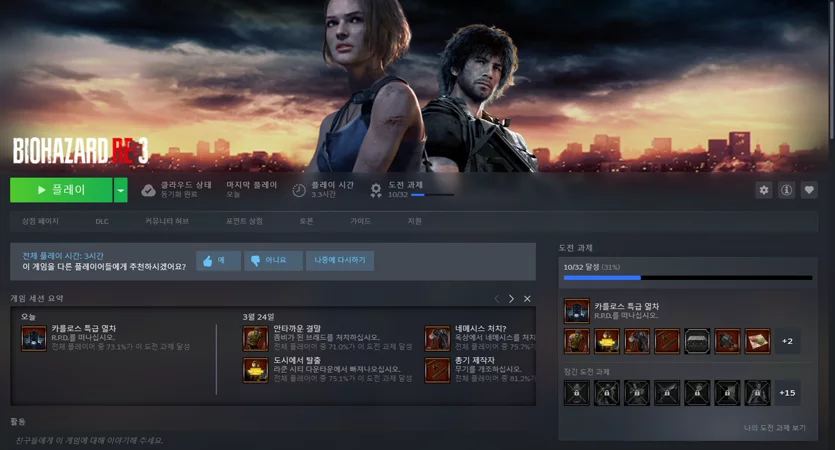
Task: Open the 상점 페이지 tab
Action: point(40,221)
